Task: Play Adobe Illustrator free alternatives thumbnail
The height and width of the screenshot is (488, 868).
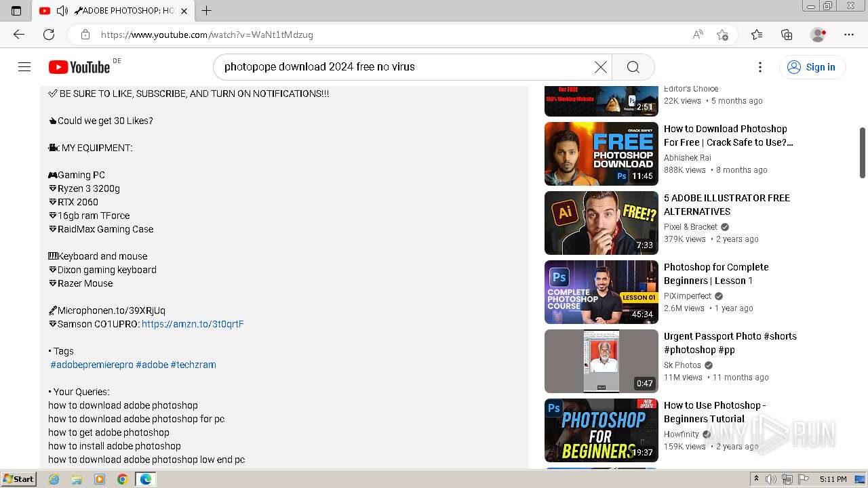Action: pos(601,223)
